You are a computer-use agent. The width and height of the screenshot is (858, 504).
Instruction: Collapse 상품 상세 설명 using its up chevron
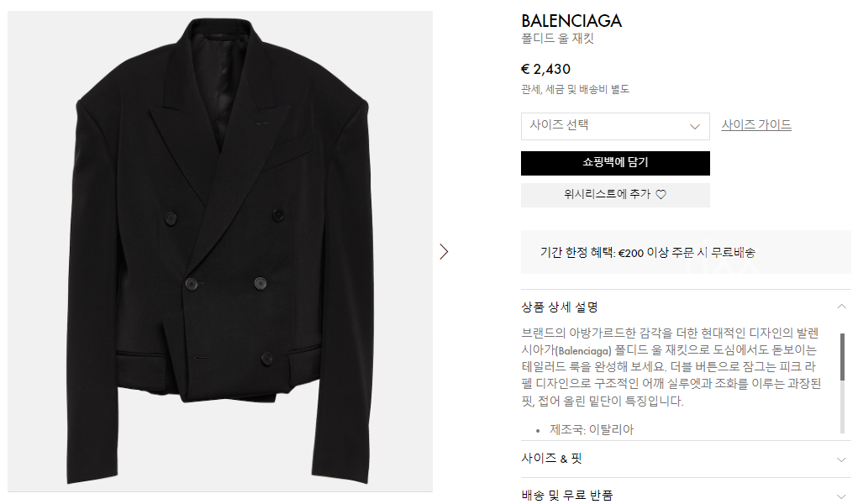click(842, 307)
